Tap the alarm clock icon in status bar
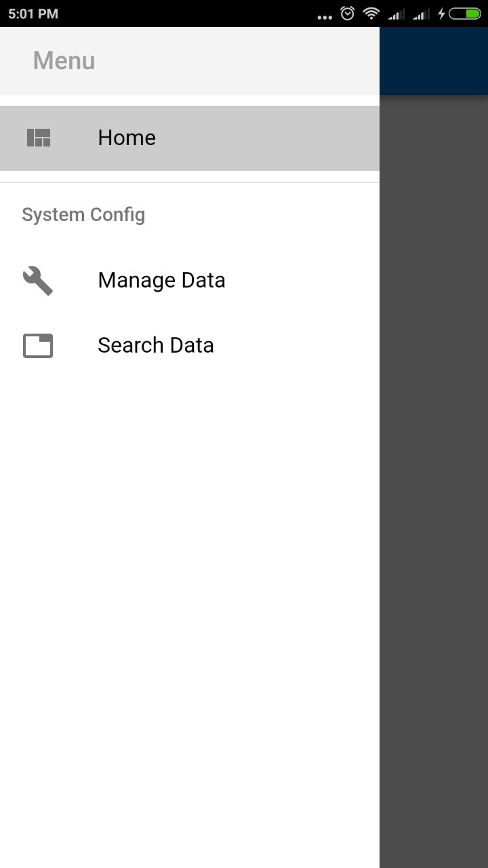Image resolution: width=488 pixels, height=868 pixels. (x=346, y=13)
